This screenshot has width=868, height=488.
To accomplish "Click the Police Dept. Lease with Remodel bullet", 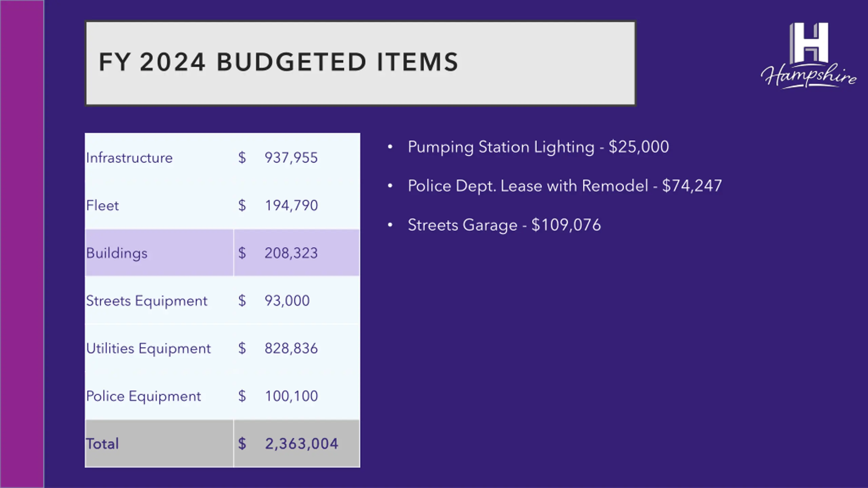I will 565,186.
